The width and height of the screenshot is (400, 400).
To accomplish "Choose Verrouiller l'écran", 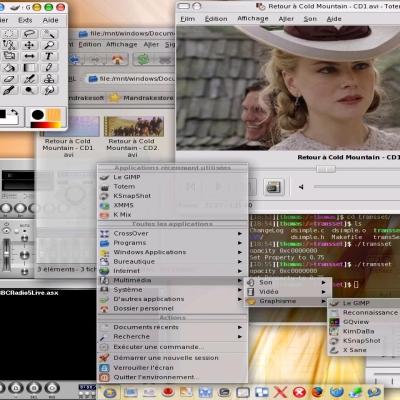I will pos(172,368).
